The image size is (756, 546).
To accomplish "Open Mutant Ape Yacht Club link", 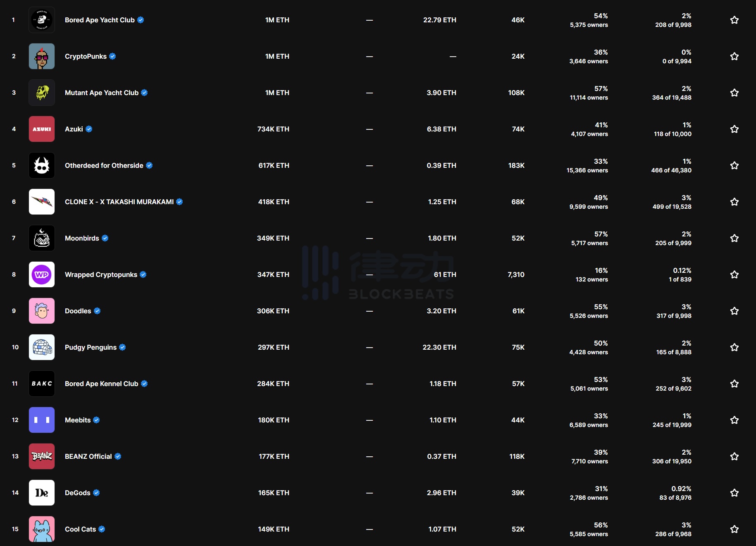I will pos(102,93).
